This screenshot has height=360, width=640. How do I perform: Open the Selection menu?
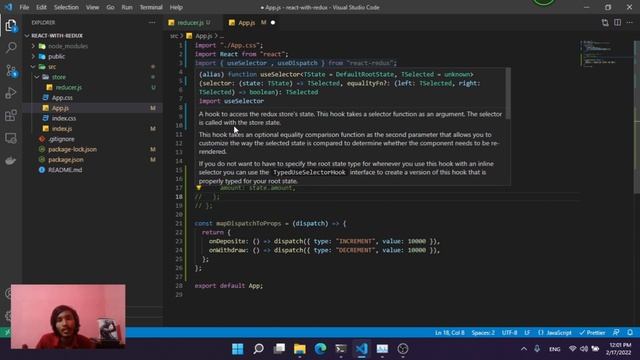(x=66, y=7)
